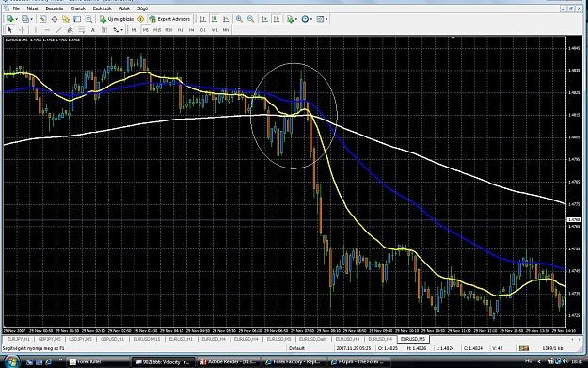Toggle Bar Chart display mode

click(203, 19)
